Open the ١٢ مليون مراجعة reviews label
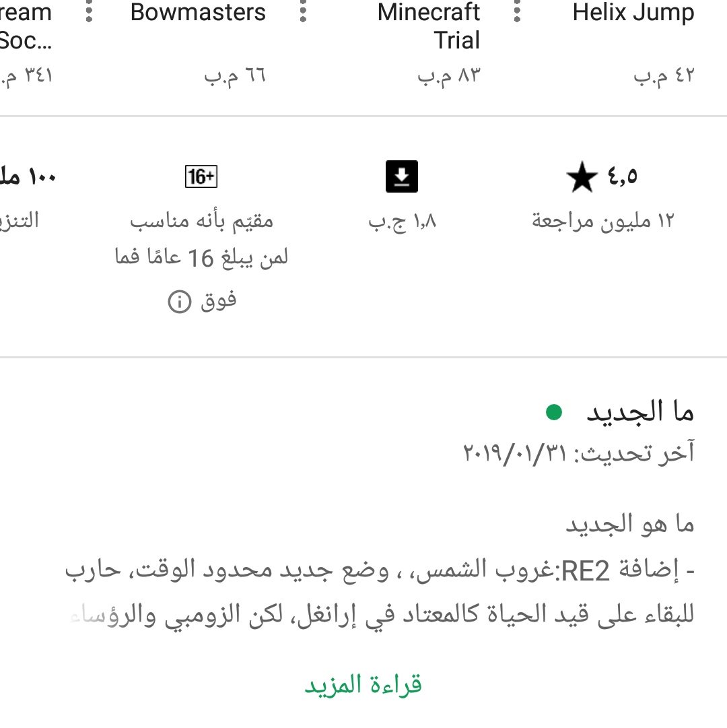The width and height of the screenshot is (727, 728). [x=602, y=221]
